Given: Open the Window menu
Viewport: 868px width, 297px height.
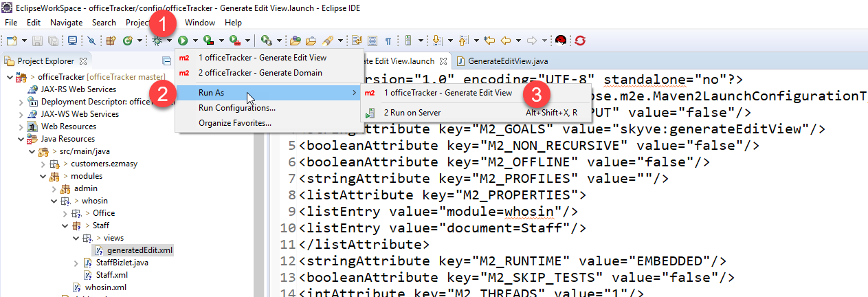Looking at the screenshot, I should pyautogui.click(x=200, y=23).
